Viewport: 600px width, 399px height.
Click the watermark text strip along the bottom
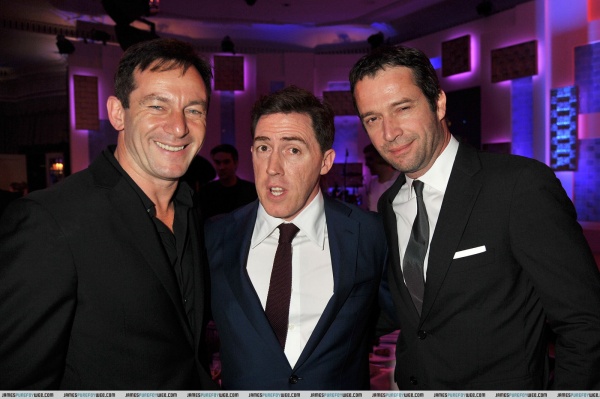[300, 395]
